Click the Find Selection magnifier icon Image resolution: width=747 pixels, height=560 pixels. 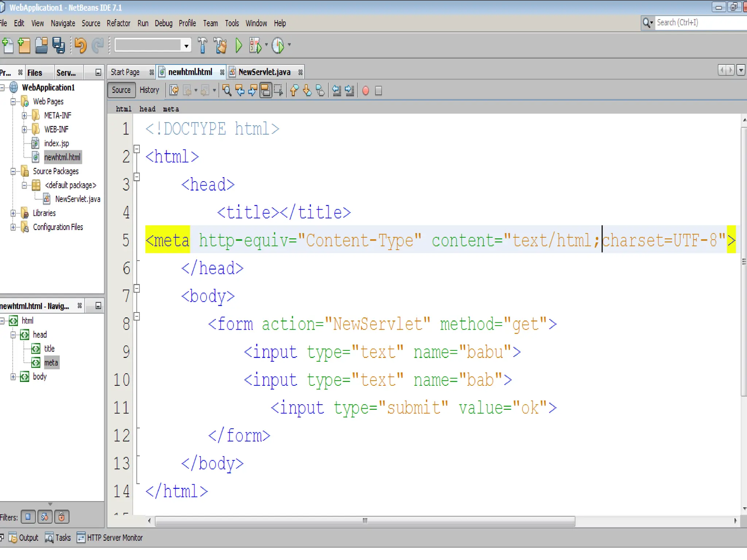tap(227, 90)
